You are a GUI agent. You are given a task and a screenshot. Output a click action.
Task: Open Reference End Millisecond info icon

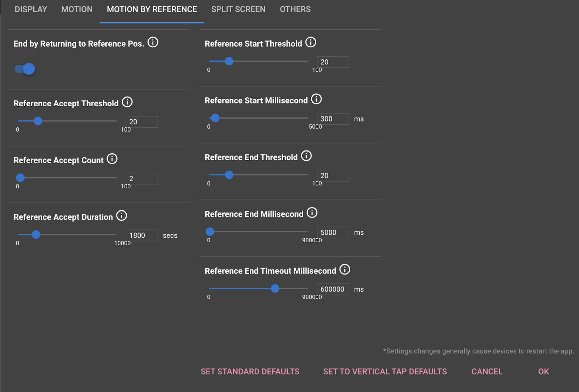(312, 213)
